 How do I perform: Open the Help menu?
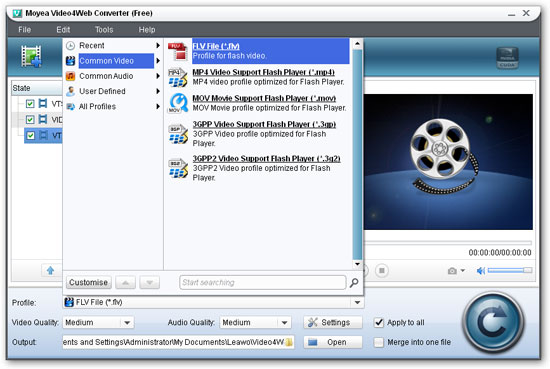tap(147, 30)
